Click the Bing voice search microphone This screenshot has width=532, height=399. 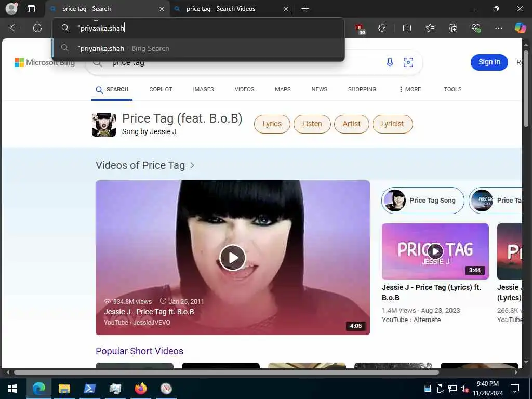[x=390, y=62]
